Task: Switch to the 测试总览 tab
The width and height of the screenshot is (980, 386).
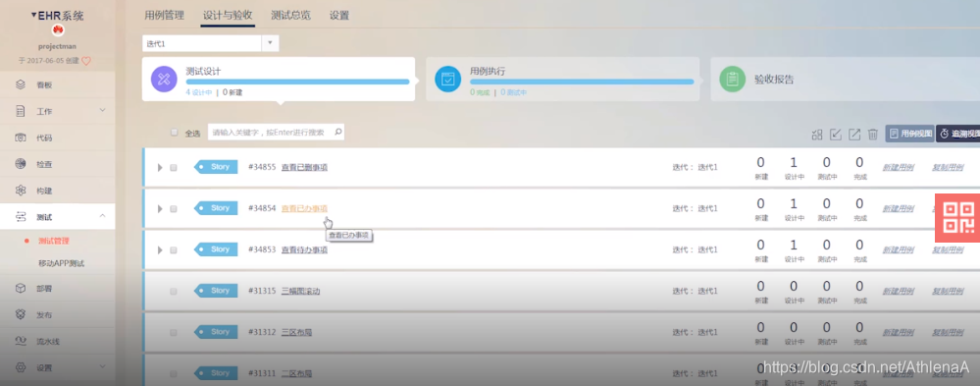Action: point(290,16)
